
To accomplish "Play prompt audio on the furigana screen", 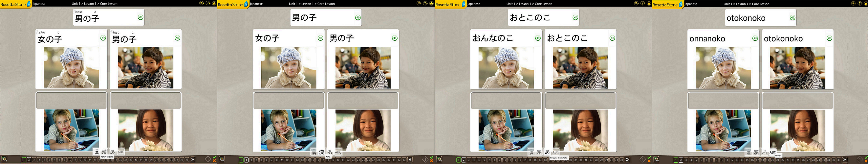I will [x=141, y=17].
